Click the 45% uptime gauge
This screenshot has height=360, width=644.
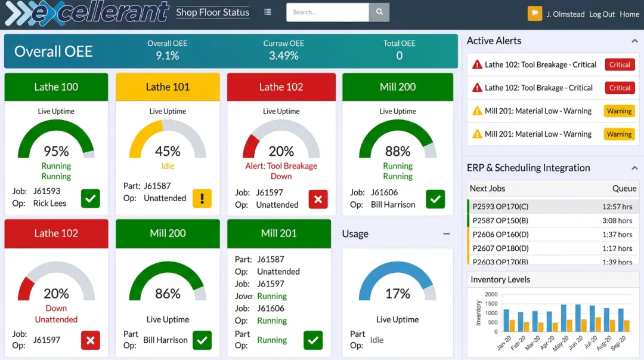click(168, 139)
